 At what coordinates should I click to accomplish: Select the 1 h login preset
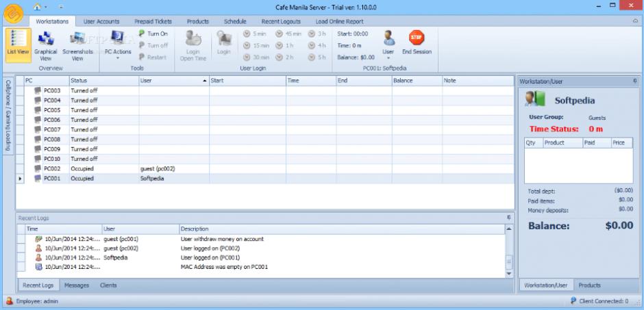point(284,46)
